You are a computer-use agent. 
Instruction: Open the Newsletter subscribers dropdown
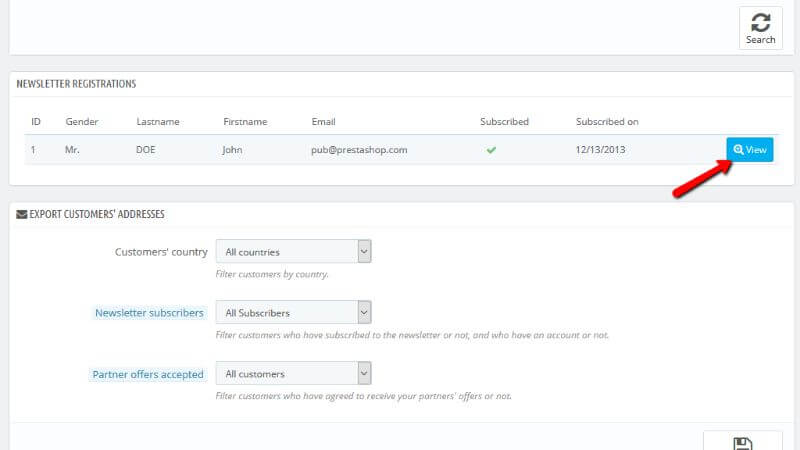[x=293, y=312]
